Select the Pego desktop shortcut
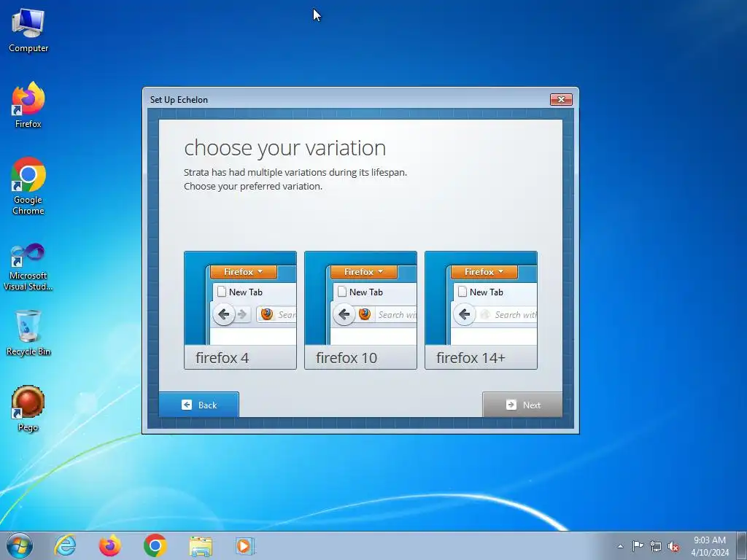 [x=28, y=408]
